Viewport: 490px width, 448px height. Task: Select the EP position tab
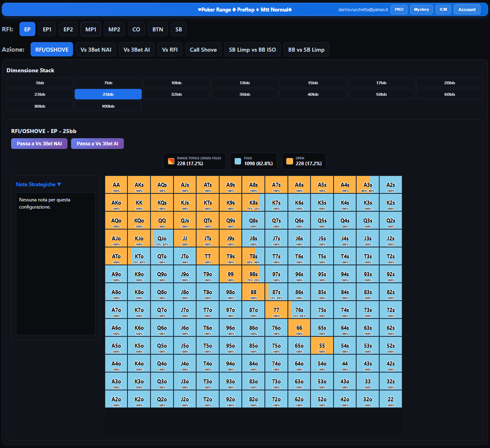tap(27, 29)
